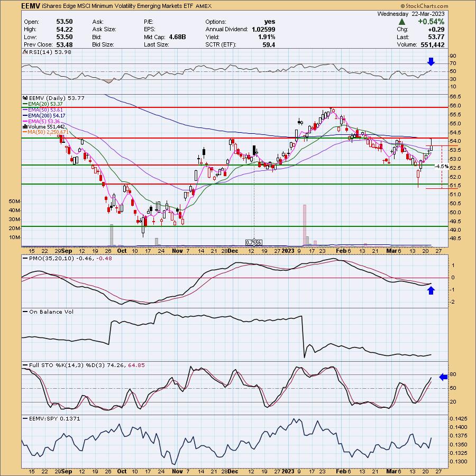The image size is (476, 476).
Task: Click the Last Size label
Action: tap(157, 44)
